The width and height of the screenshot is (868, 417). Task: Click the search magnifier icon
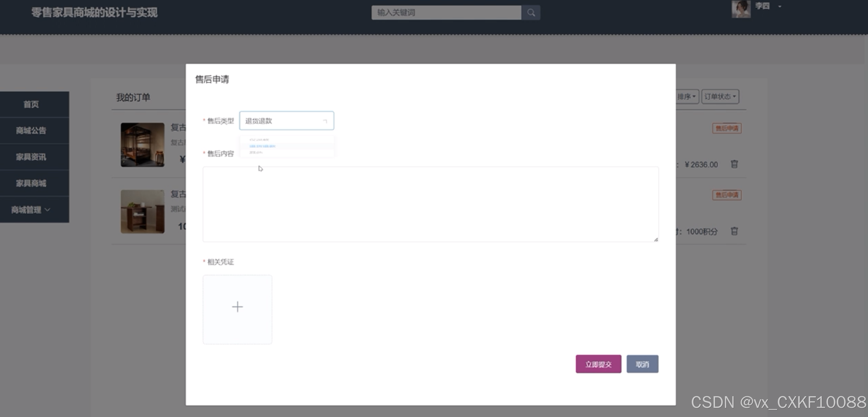[531, 13]
